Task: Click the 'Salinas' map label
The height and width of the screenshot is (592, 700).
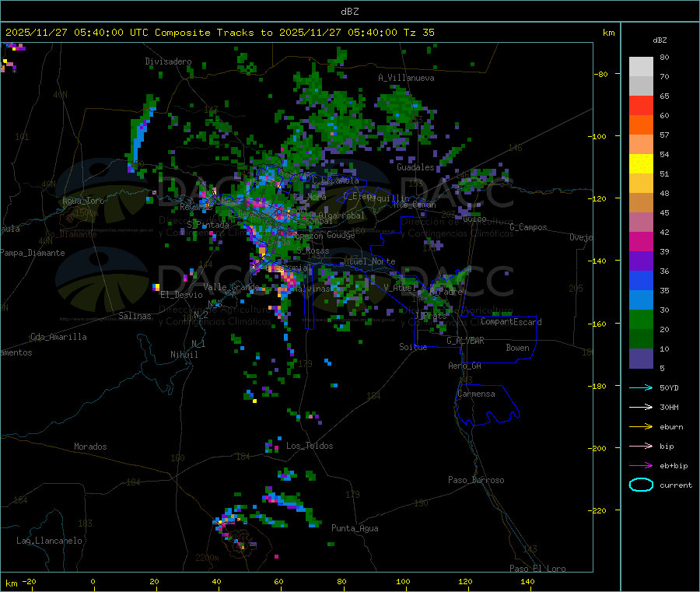Action: click(x=135, y=316)
